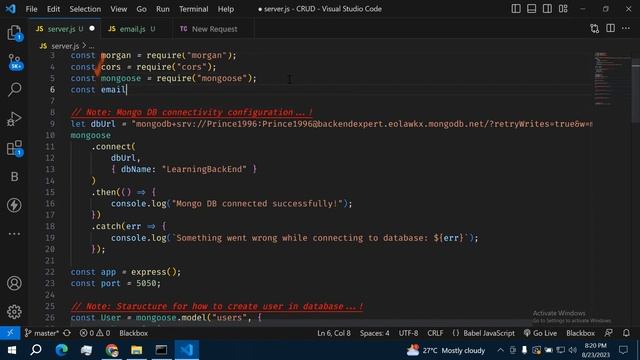Click the master branch indicator
This screenshot has height=360, width=640.
coord(42,333)
